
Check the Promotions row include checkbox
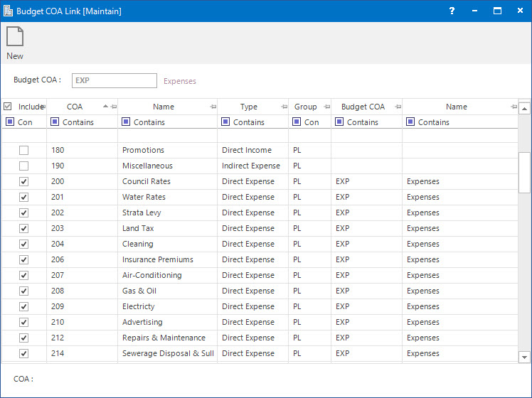pyautogui.click(x=23, y=150)
